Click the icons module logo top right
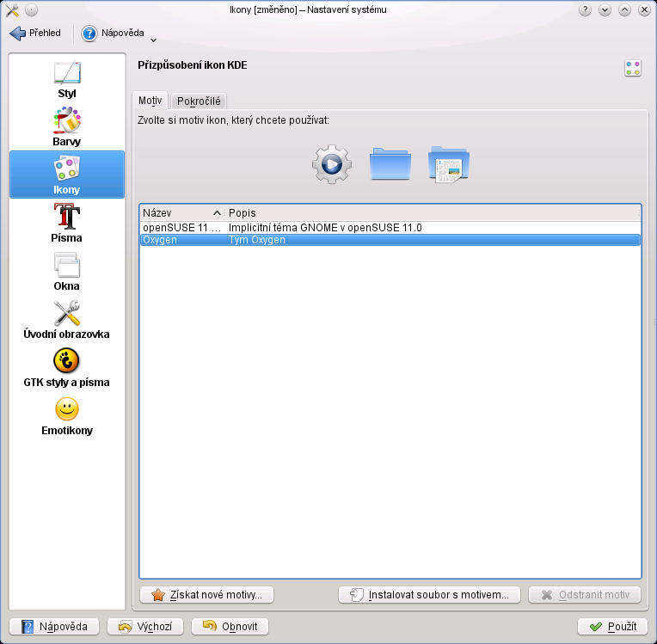The height and width of the screenshot is (644, 657). pyautogui.click(x=633, y=68)
